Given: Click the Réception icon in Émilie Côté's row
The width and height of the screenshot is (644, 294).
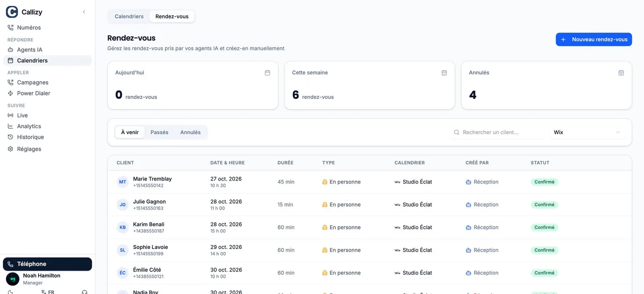Looking at the screenshot, I should click(468, 273).
